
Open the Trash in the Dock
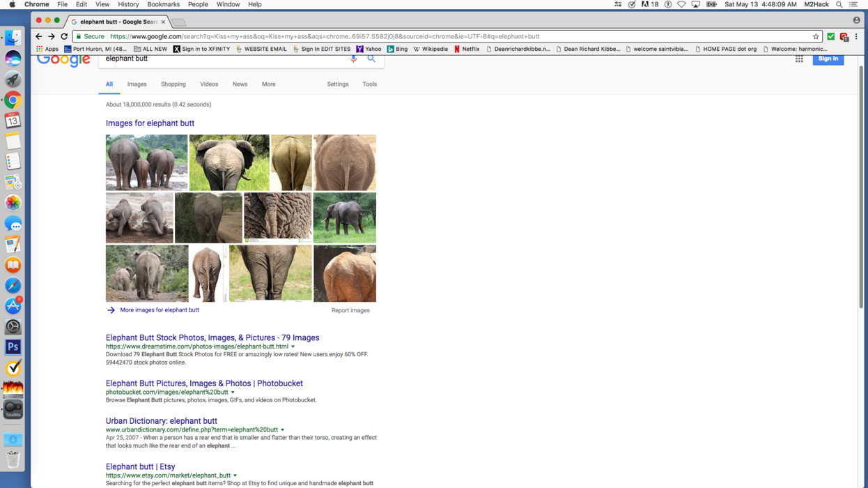tap(13, 459)
